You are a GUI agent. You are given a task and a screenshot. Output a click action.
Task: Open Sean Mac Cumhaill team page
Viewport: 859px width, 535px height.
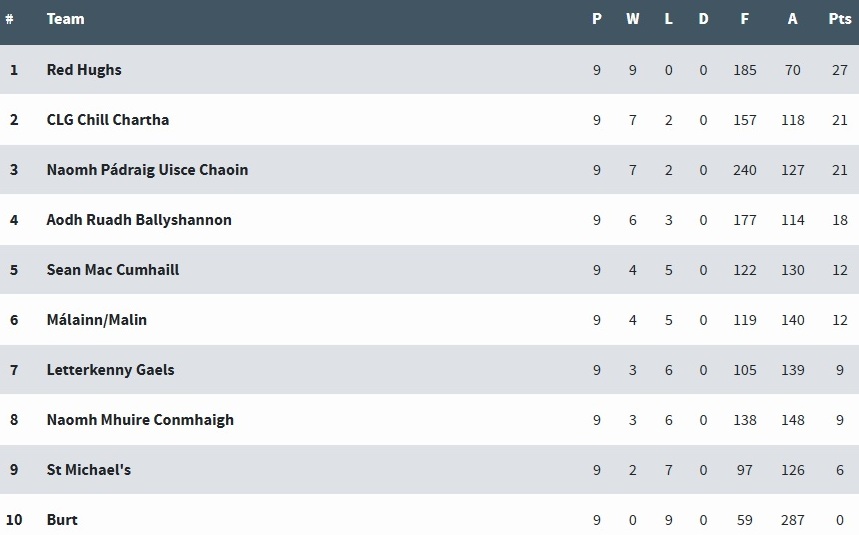(113, 270)
